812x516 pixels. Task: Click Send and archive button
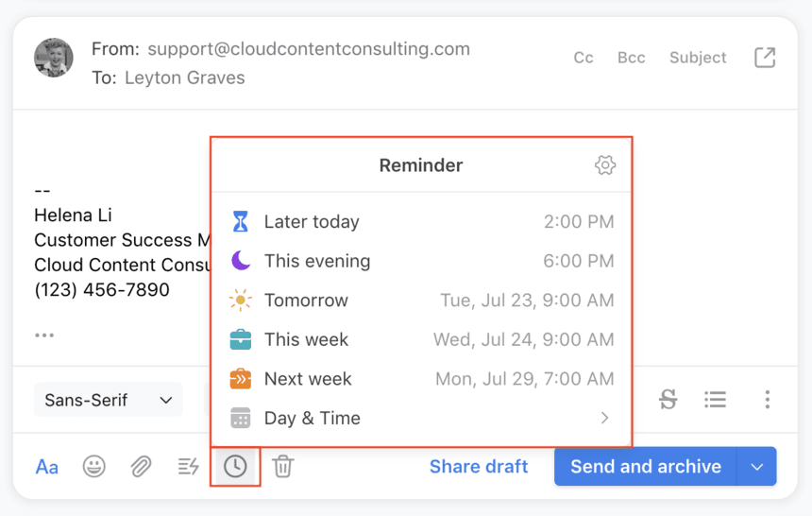(x=645, y=467)
